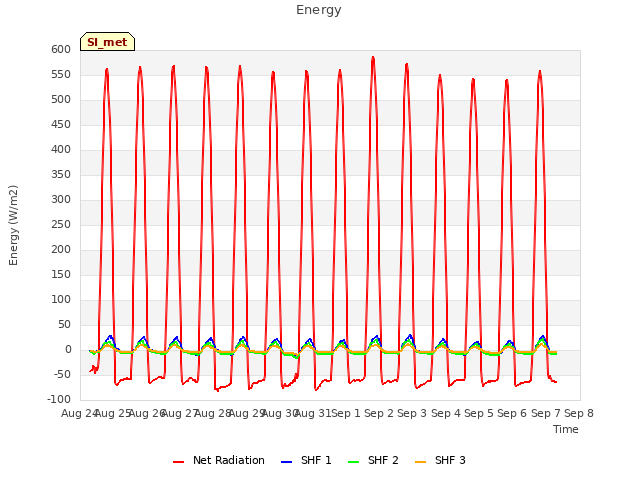Click the blue SHF 1 legend swatch
The width and height of the screenshot is (640, 480).
287,462
